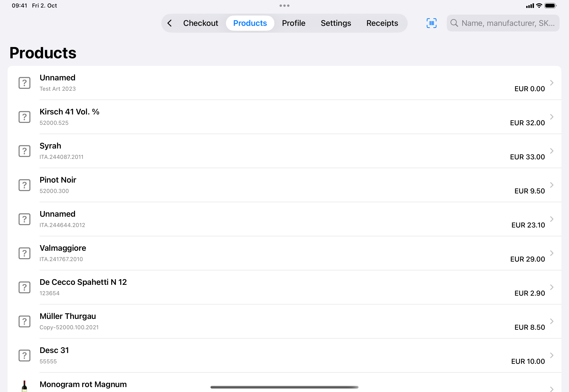
Task: Select the Desc 31 product name
Action: [54, 350]
